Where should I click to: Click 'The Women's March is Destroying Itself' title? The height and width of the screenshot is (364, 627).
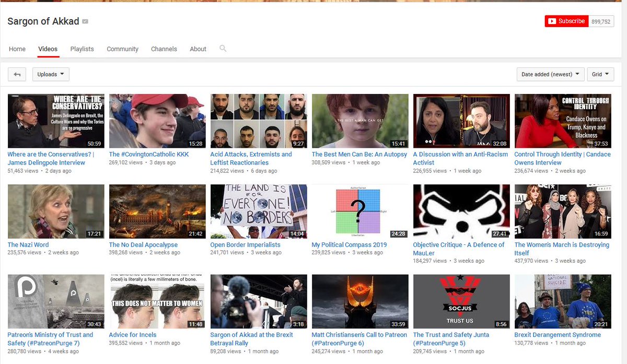pyautogui.click(x=562, y=249)
